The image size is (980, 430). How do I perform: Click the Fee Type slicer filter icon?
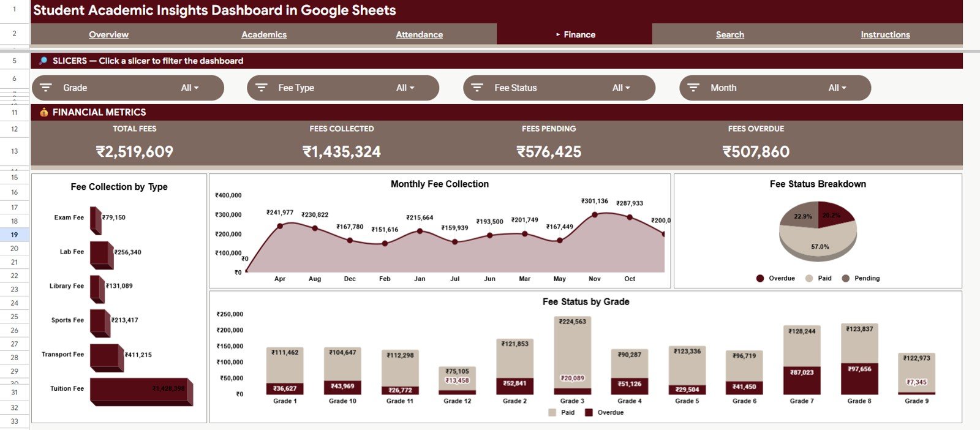262,88
